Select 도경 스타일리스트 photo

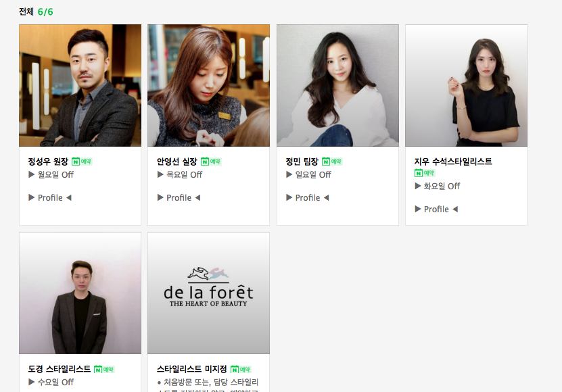click(x=80, y=293)
